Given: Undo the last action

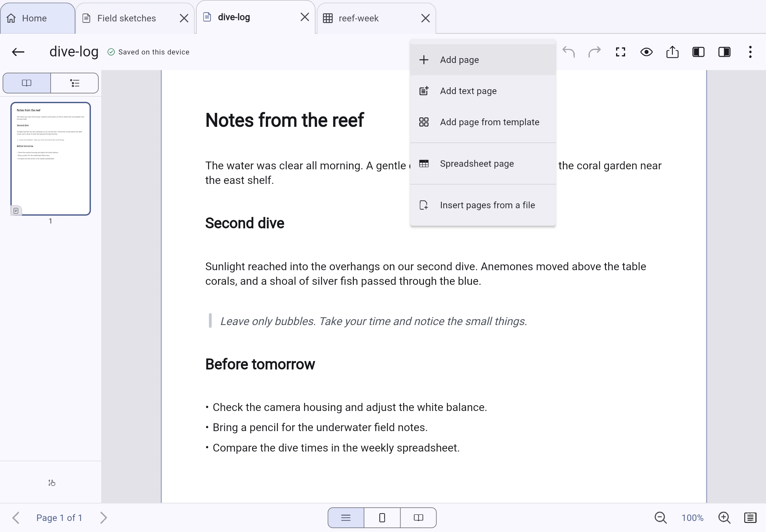Looking at the screenshot, I should [x=569, y=52].
